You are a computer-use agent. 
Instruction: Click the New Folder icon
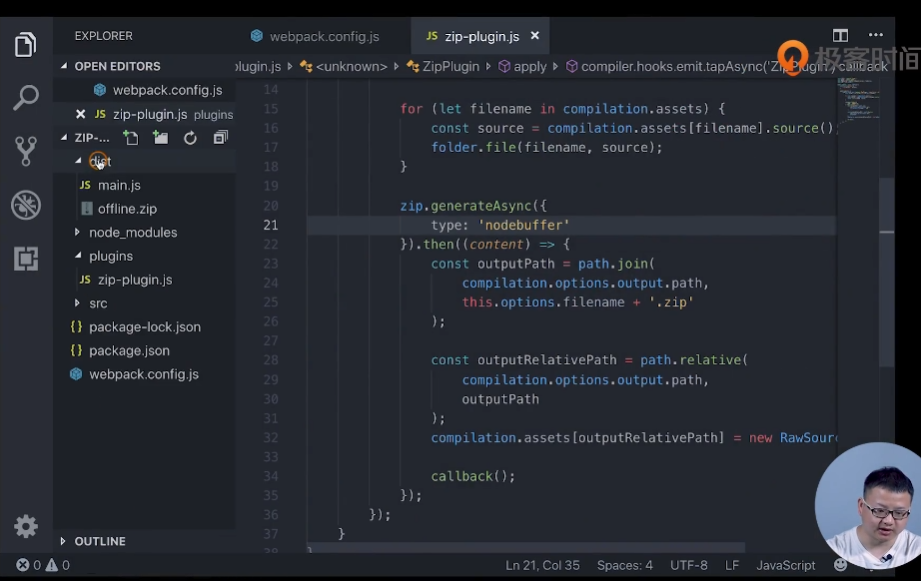160,138
